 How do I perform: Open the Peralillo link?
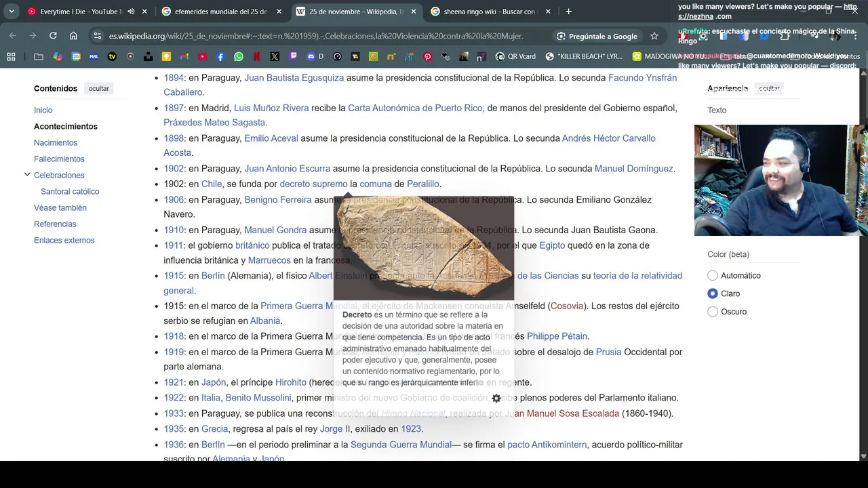point(423,184)
